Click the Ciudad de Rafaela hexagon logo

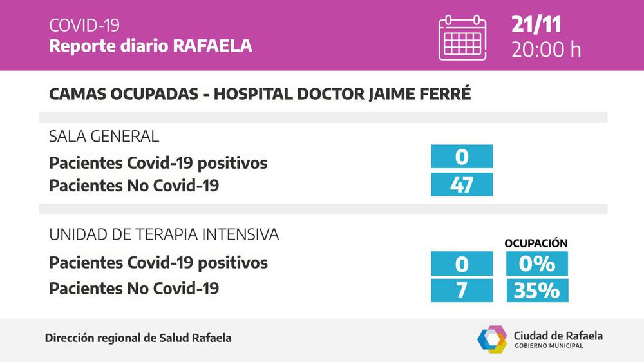[492, 339]
